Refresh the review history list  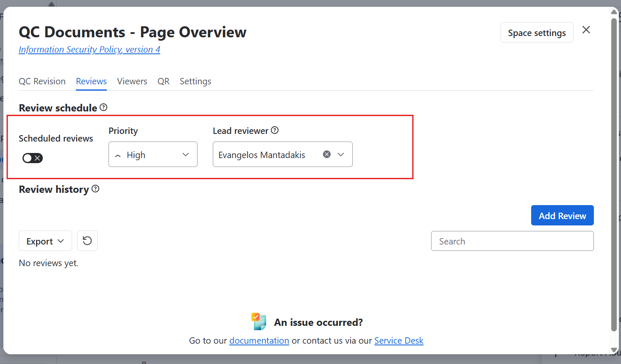[x=87, y=241]
